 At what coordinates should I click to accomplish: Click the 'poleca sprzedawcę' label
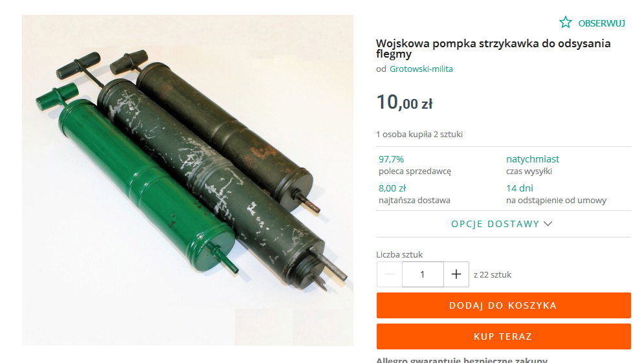(415, 171)
